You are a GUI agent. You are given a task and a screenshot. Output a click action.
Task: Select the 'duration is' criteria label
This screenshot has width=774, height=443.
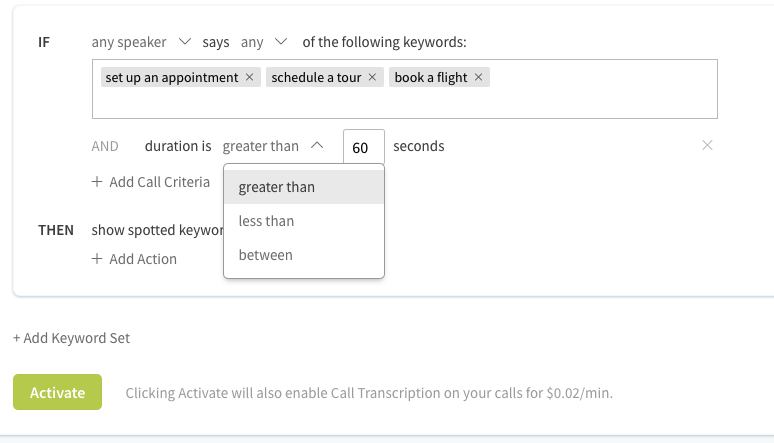coord(178,146)
